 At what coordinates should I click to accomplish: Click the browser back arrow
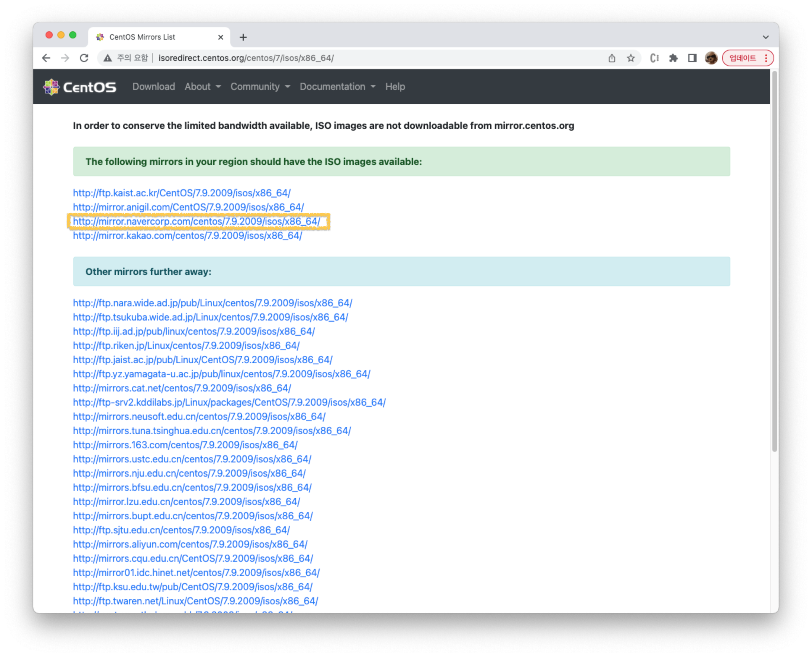pos(46,58)
